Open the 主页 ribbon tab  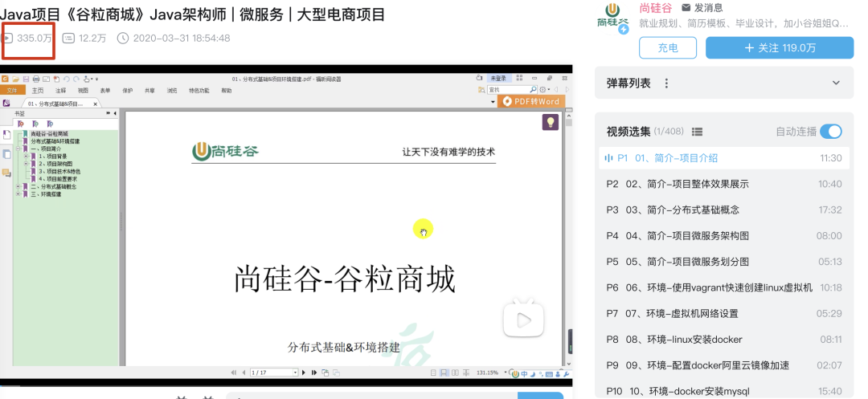tap(38, 90)
